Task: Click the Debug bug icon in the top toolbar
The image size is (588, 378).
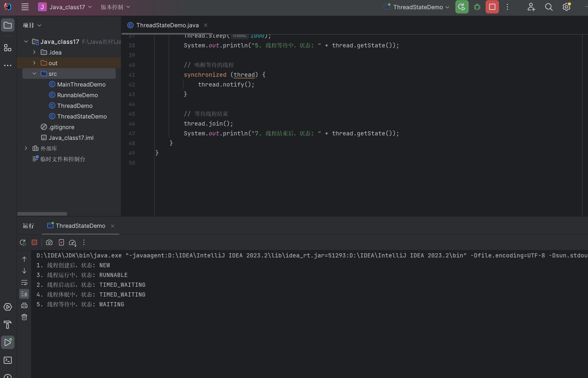Action: (x=477, y=7)
